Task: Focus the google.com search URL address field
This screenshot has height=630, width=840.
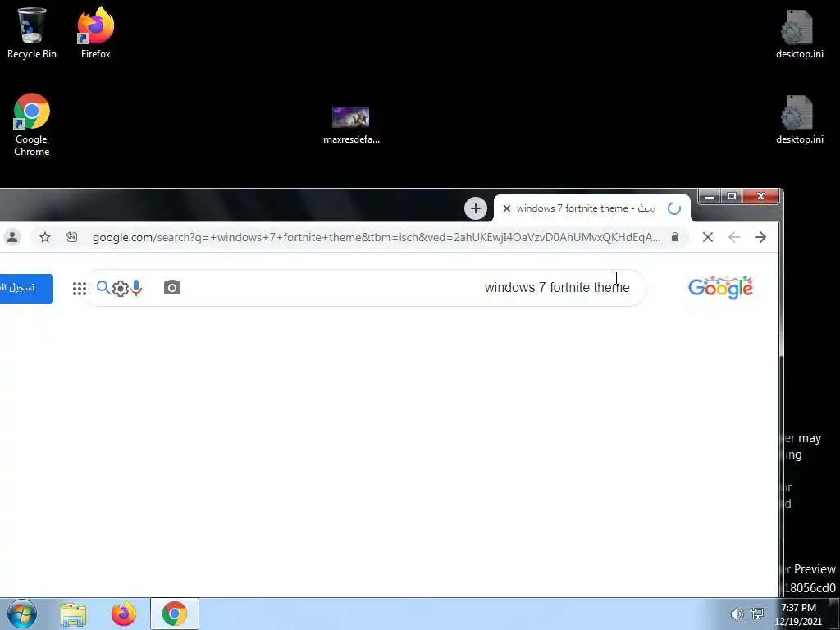Action: tap(377, 237)
